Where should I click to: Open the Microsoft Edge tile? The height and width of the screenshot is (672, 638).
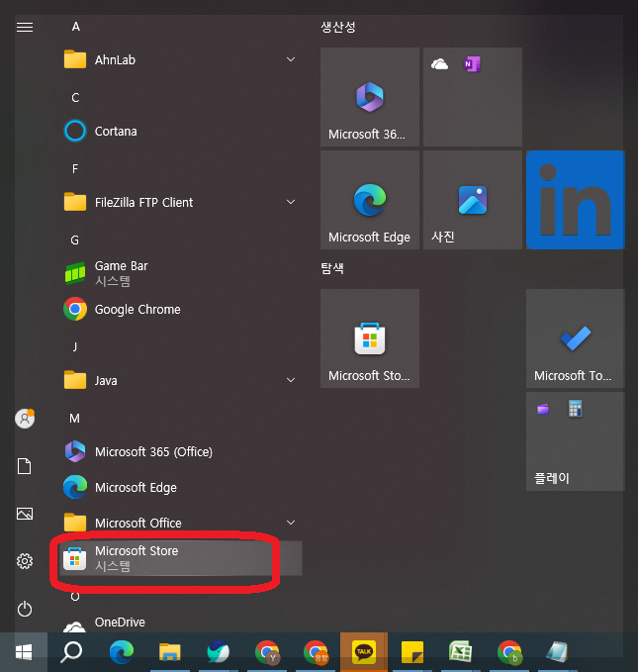pos(370,200)
